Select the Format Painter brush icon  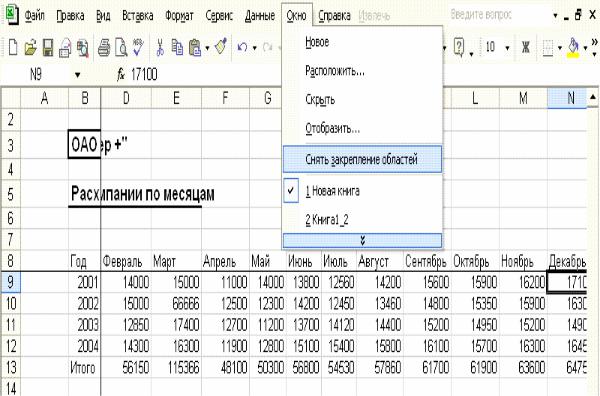click(x=221, y=47)
